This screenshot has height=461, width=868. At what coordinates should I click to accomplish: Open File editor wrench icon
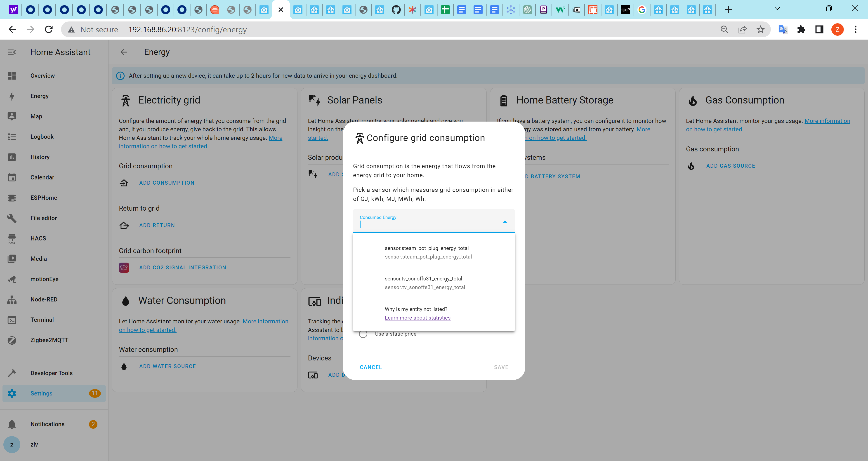12,218
